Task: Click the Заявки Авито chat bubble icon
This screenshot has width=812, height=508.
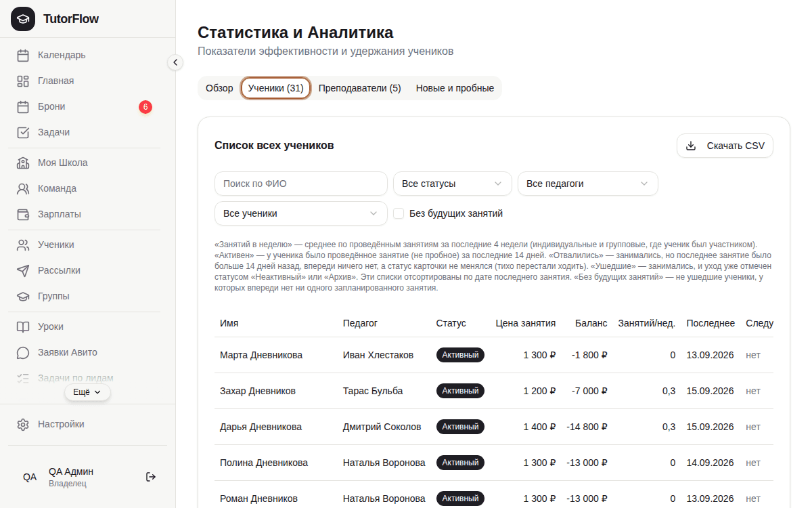Action: coord(23,352)
